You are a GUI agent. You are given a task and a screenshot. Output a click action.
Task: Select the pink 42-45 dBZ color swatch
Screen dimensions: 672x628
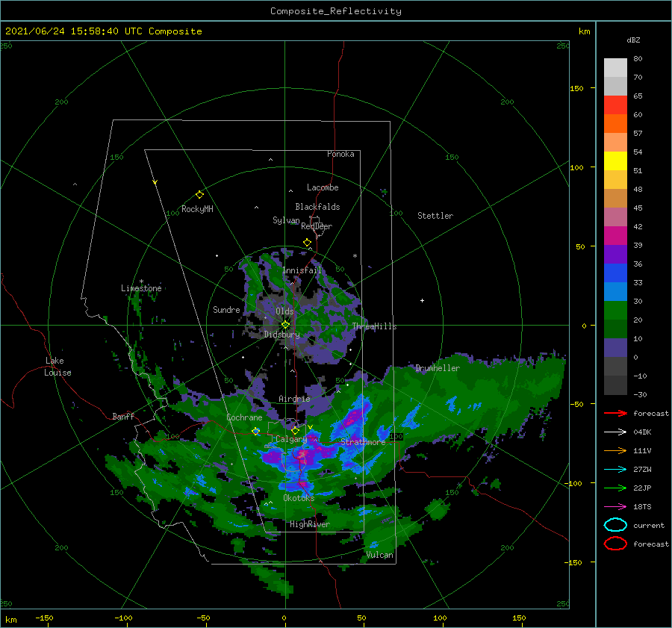click(615, 217)
